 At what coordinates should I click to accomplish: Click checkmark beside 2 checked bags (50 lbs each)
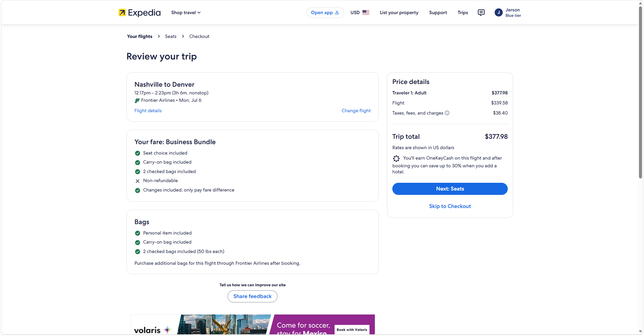click(x=138, y=252)
